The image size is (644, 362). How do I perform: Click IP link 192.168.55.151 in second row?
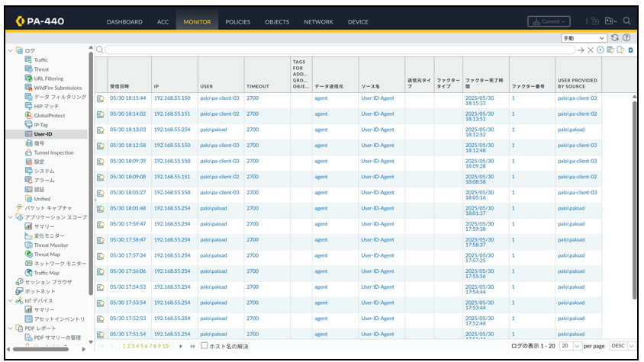pos(172,114)
